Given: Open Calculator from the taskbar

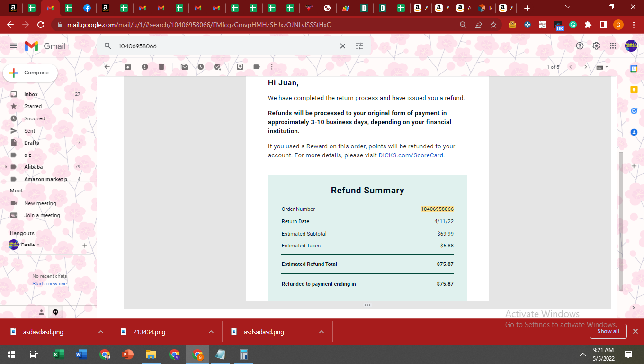Looking at the screenshot, I should (244, 354).
